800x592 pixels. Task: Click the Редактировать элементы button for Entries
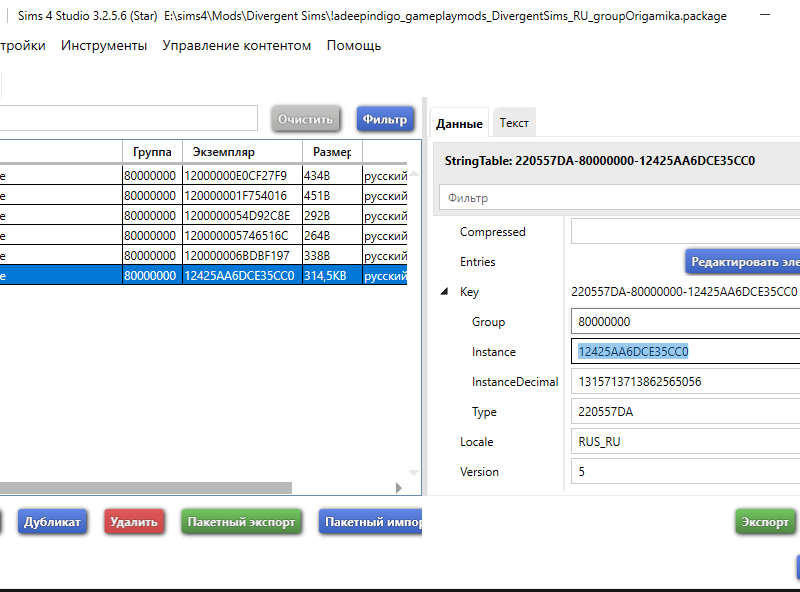pyautogui.click(x=743, y=262)
